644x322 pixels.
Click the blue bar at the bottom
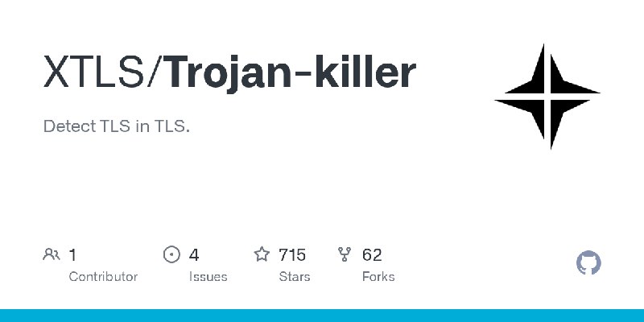(x=322, y=315)
